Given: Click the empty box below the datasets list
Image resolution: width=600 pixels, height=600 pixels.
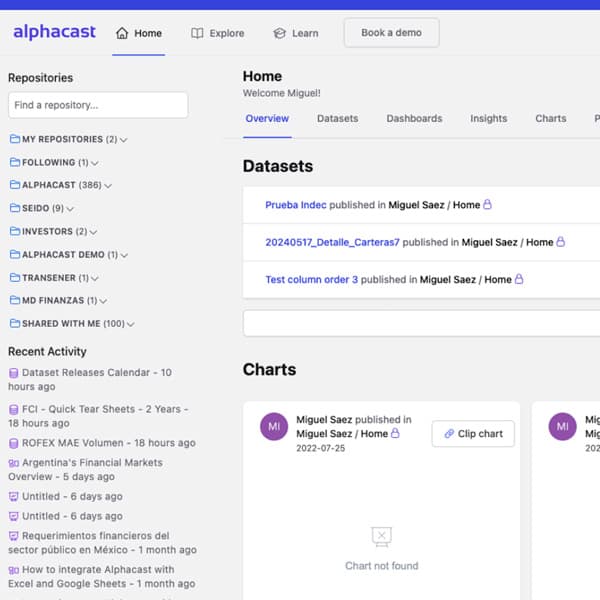Looking at the screenshot, I should point(421,323).
